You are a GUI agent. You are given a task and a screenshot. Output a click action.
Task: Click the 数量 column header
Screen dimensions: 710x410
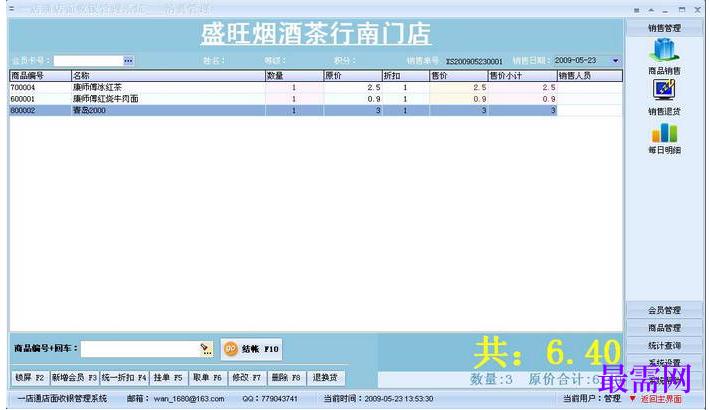point(294,76)
